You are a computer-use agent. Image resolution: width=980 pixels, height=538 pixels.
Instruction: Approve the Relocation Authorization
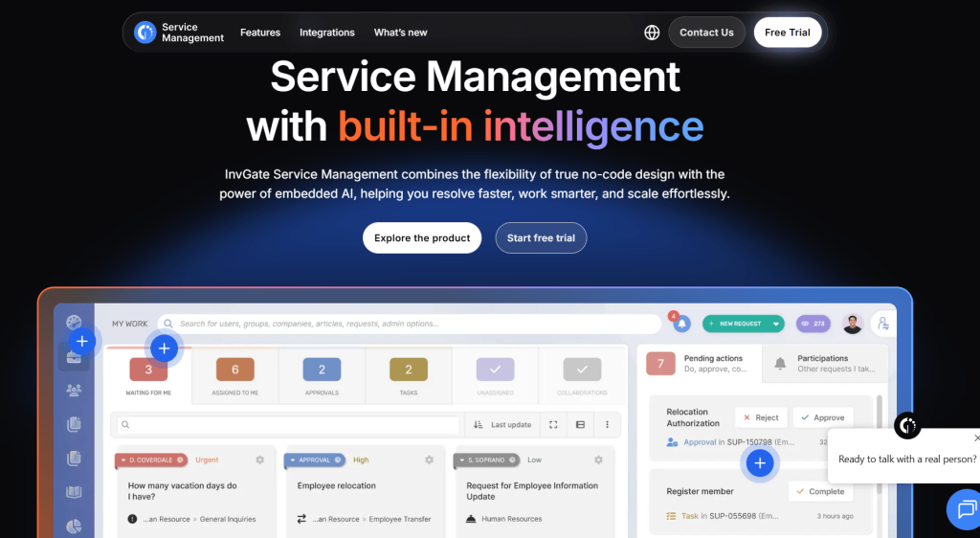(823, 417)
